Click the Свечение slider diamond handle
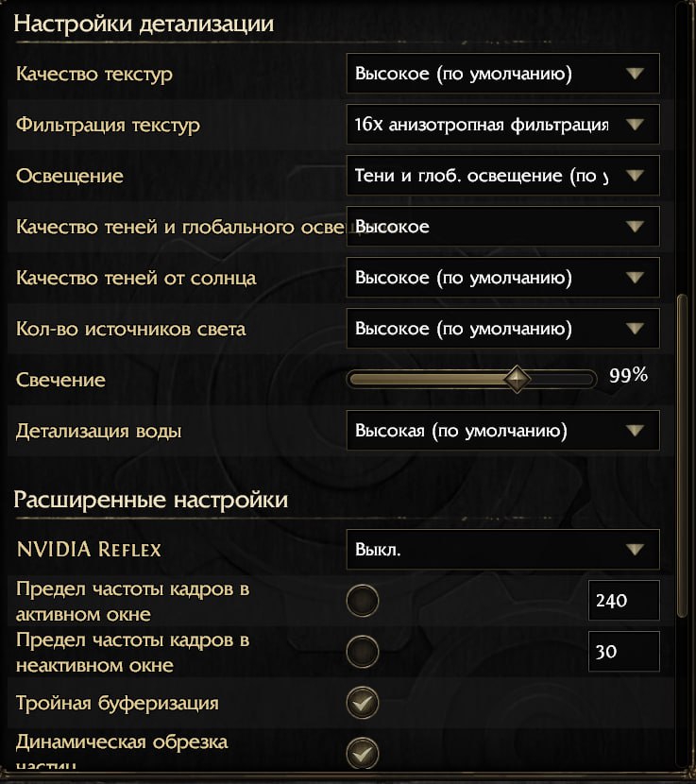Screen dimensions: 696x784 [517, 379]
